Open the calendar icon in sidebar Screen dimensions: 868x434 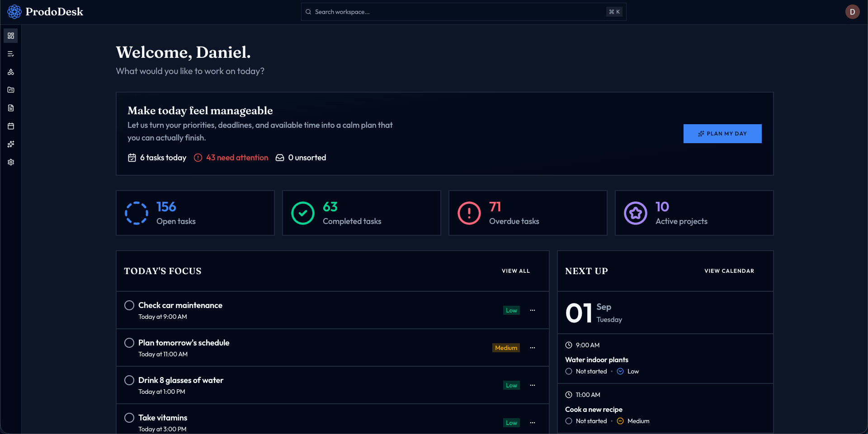(11, 126)
